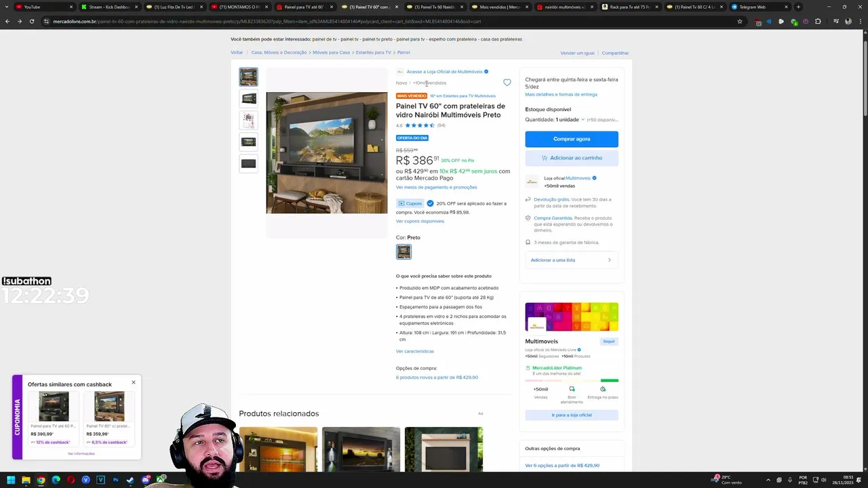
Task: Open File Explorer from the taskbar
Action: click(26, 480)
